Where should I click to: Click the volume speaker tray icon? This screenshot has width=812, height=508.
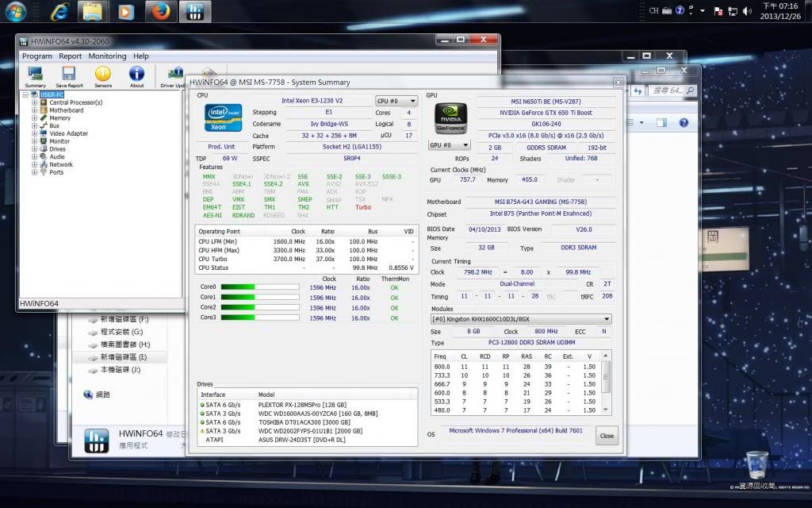point(746,11)
